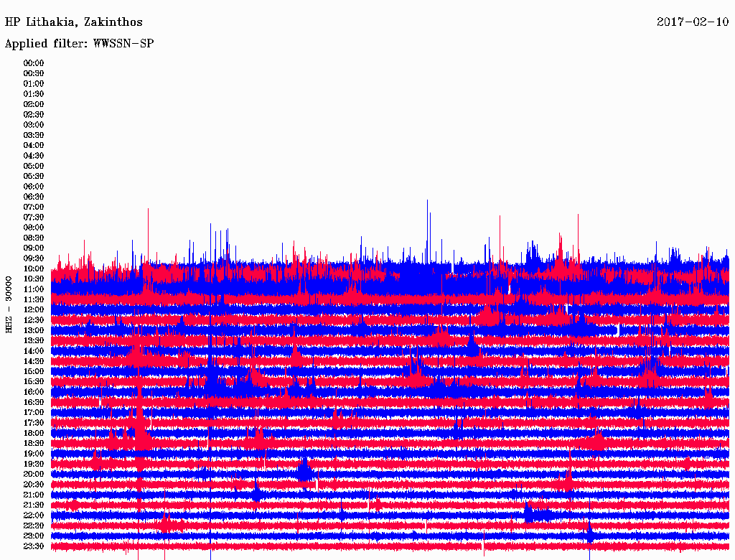Click the 22:00 time label

point(34,515)
